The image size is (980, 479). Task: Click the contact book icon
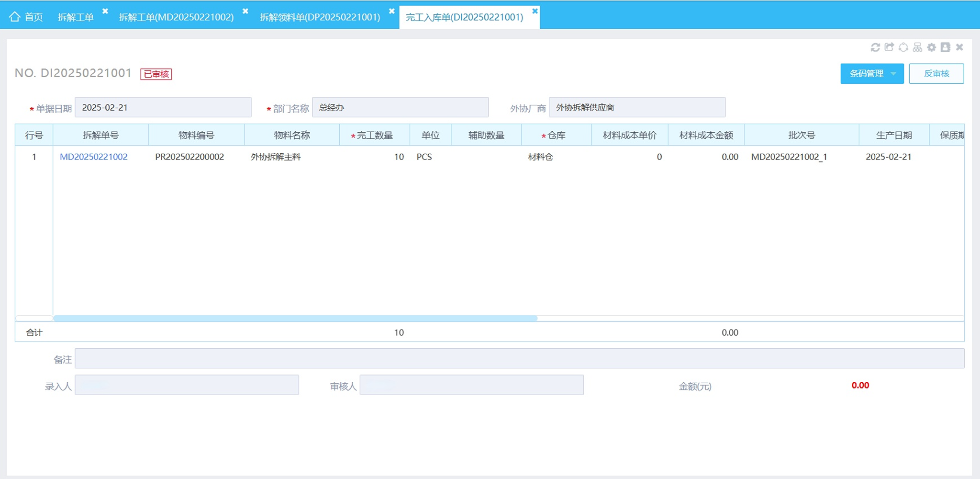[945, 47]
